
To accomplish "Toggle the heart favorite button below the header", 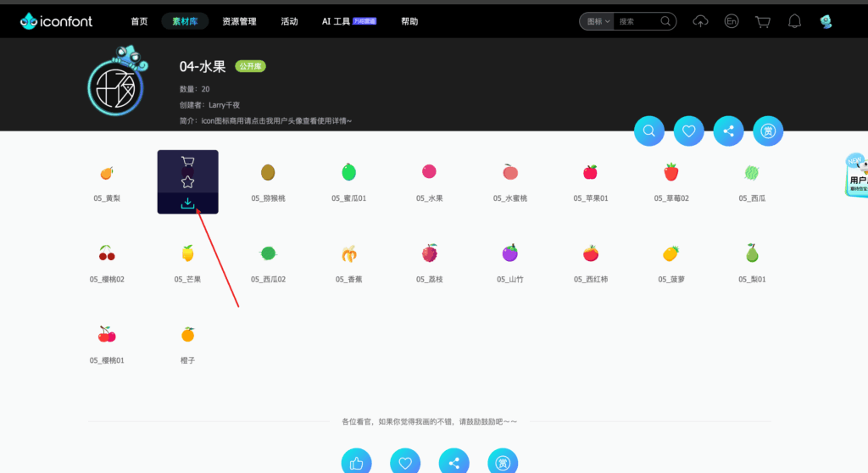I will (x=689, y=131).
